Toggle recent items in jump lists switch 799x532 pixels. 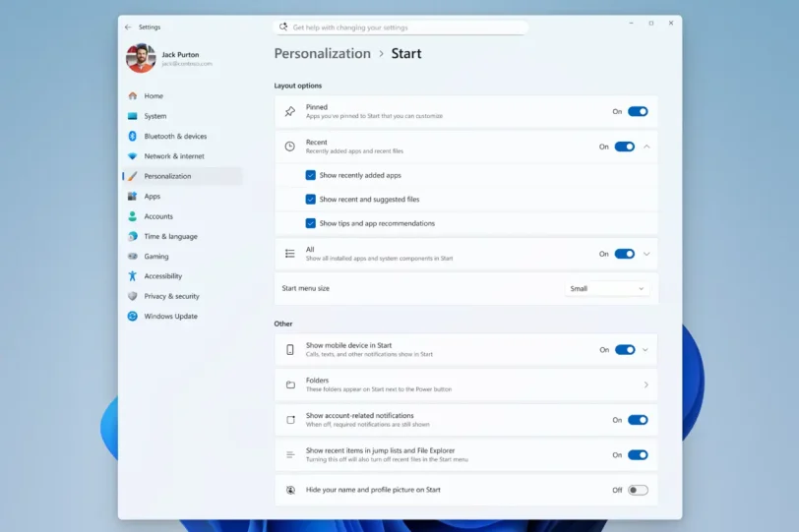[638, 454]
